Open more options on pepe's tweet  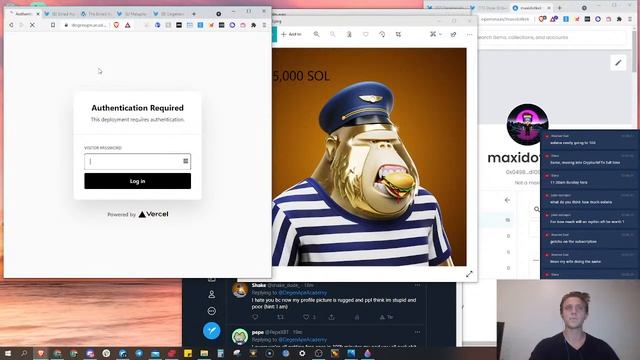tap(417, 332)
